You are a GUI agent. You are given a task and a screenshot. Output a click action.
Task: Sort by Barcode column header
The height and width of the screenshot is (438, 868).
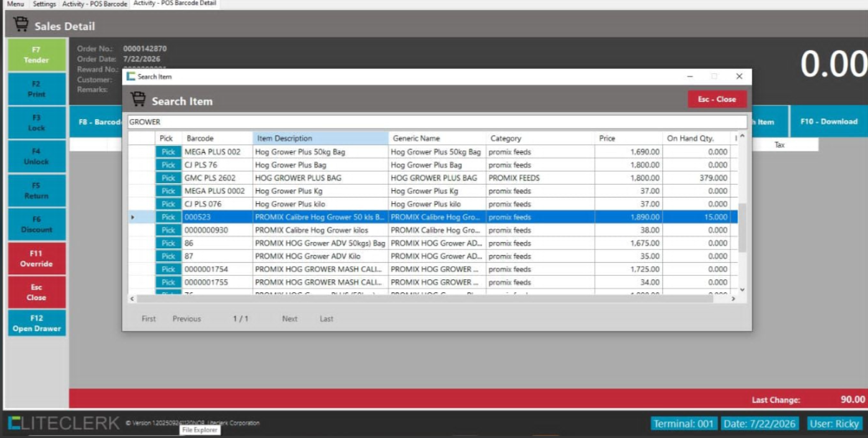click(218, 138)
